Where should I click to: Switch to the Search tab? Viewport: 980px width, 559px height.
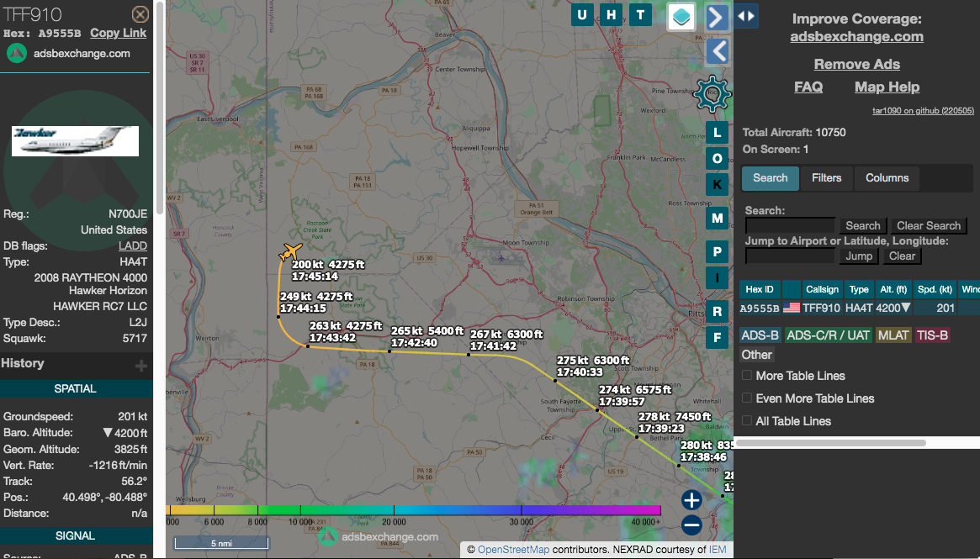pyautogui.click(x=770, y=178)
